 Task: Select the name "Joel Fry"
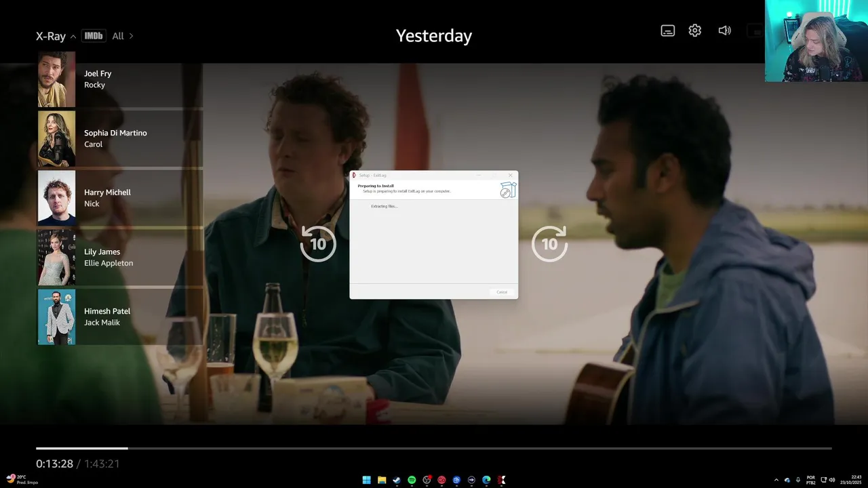click(98, 73)
